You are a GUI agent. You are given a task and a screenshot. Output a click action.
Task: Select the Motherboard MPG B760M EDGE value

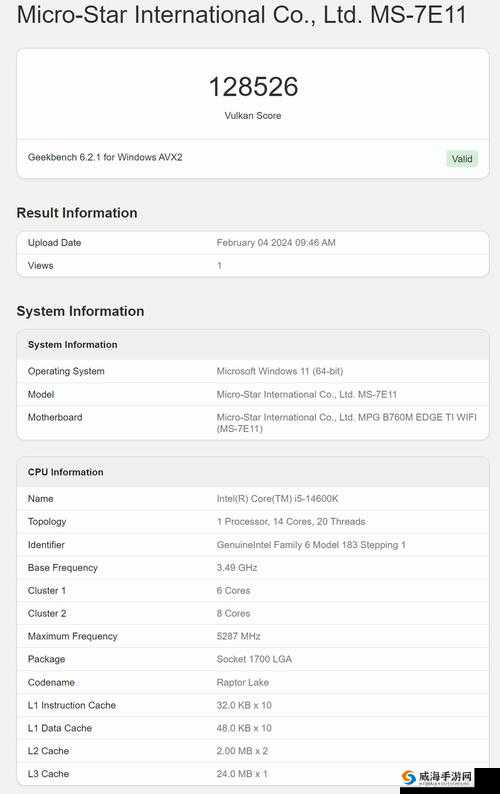[346, 423]
